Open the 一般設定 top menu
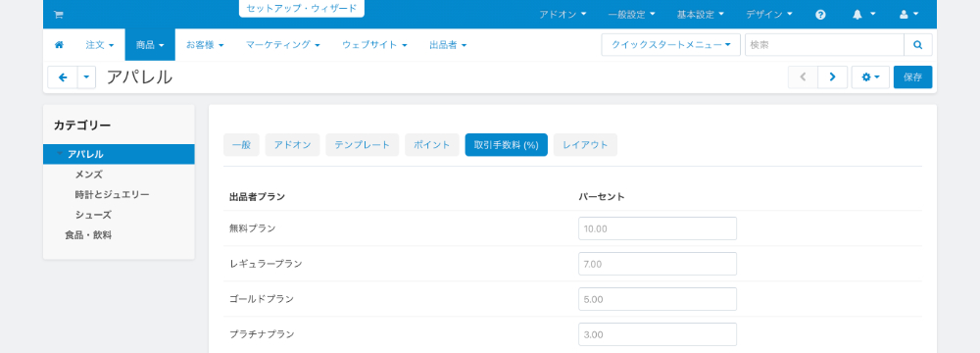 pyautogui.click(x=631, y=15)
